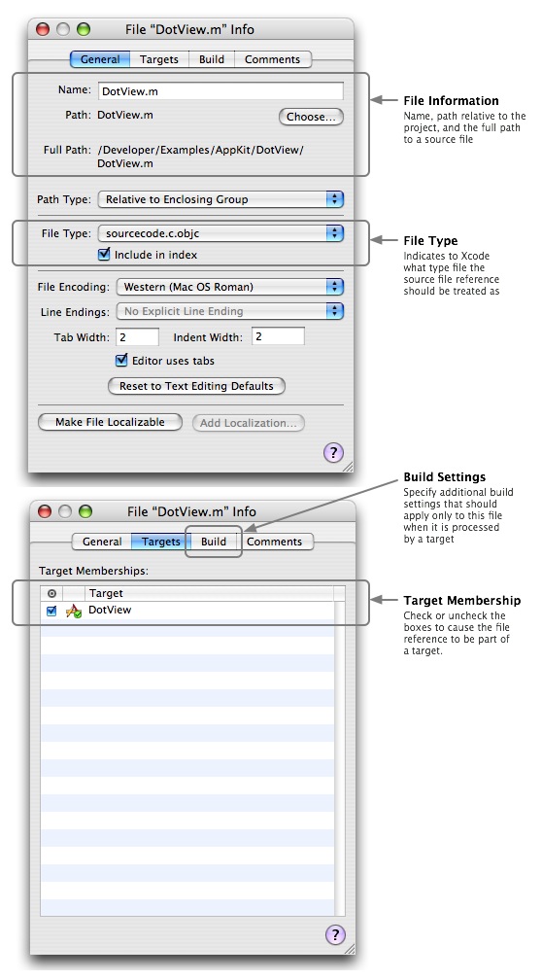Screen dimensions: 542x980
Task: Zoom the lower DotView.m Info window
Action: click(x=85, y=511)
